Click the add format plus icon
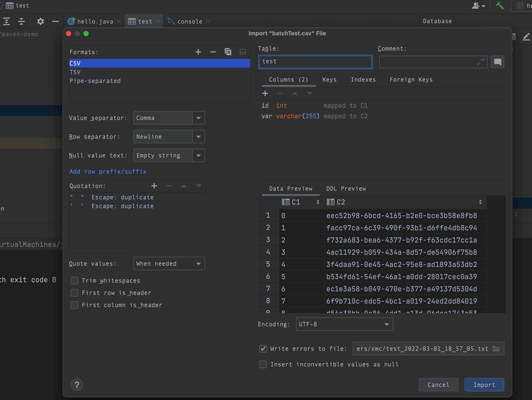Image resolution: width=532 pixels, height=400 pixels. [x=198, y=52]
